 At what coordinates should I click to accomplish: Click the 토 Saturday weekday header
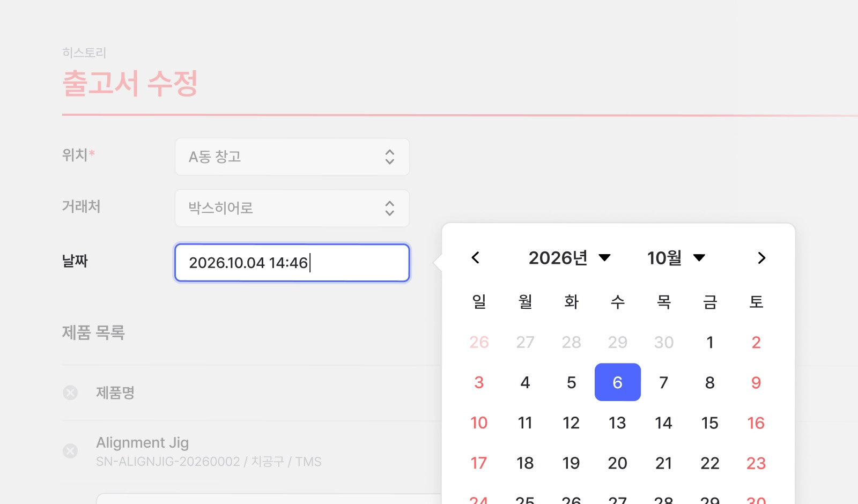click(x=756, y=302)
